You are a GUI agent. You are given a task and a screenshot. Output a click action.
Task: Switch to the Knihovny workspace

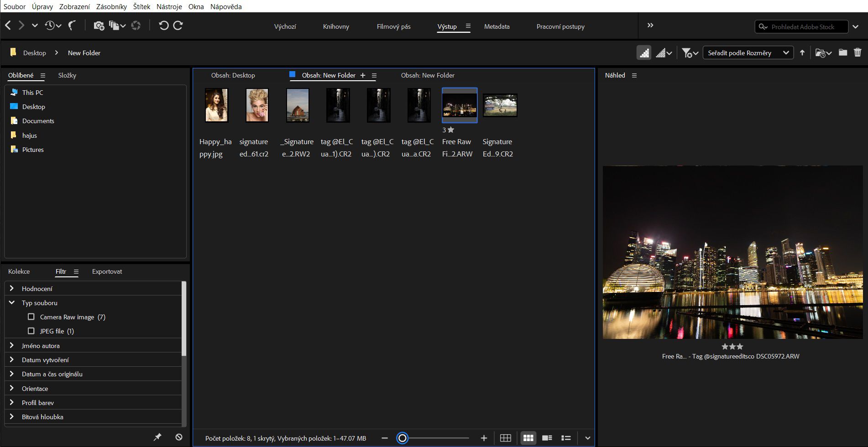point(336,26)
